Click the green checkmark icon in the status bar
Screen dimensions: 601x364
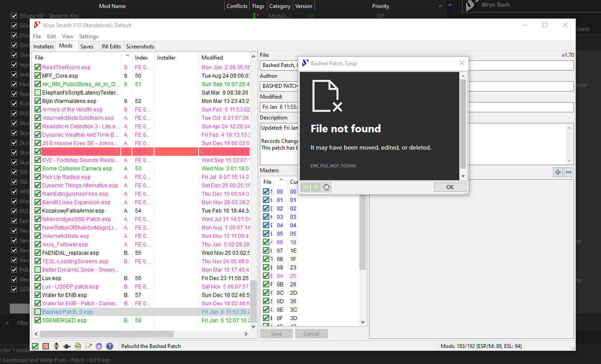36,346
